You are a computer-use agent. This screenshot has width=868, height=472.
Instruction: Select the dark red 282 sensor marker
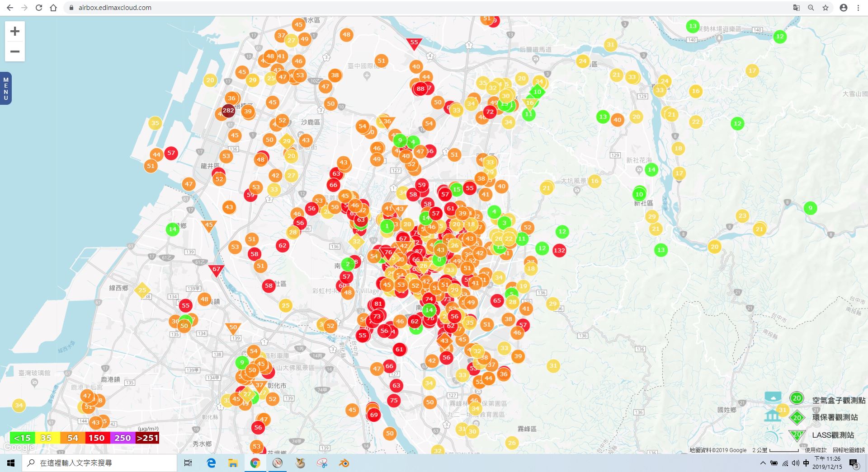pyautogui.click(x=228, y=110)
